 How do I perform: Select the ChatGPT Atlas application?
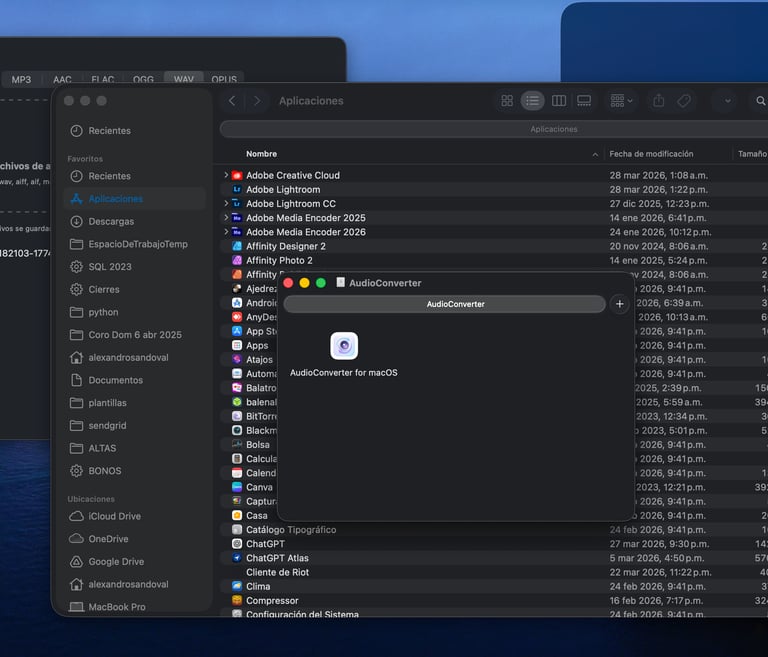pyautogui.click(x=277, y=558)
